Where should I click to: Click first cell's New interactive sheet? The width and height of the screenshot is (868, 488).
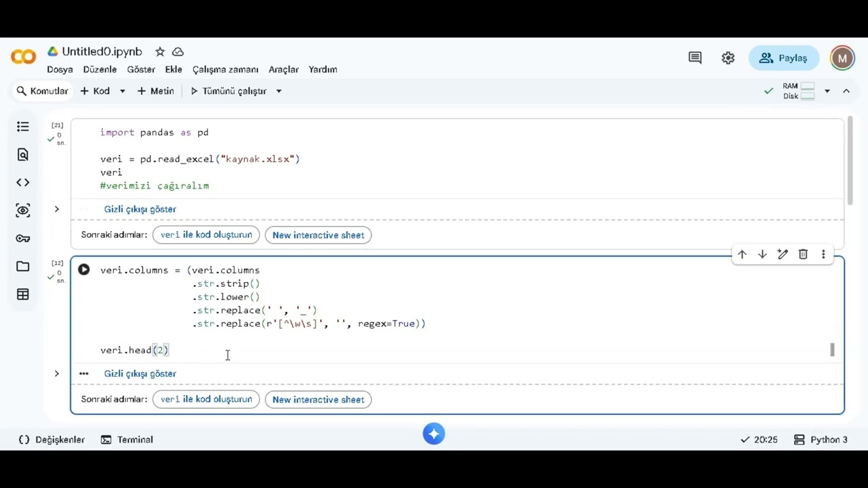click(x=318, y=235)
